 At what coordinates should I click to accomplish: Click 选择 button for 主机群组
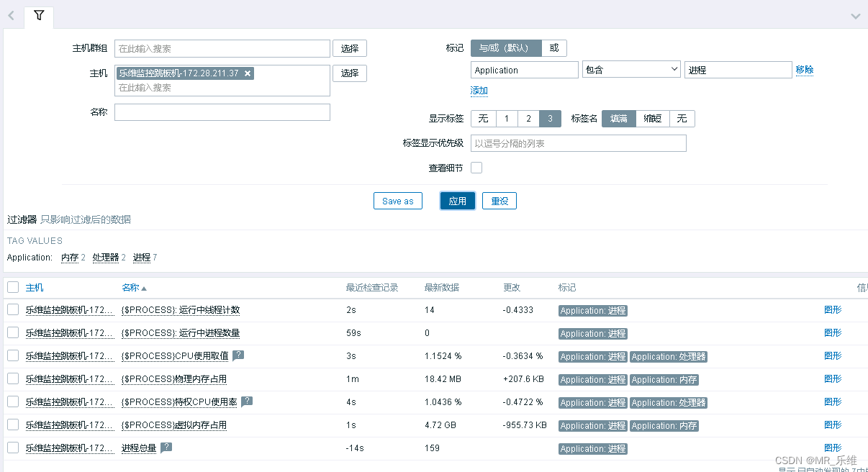[350, 48]
